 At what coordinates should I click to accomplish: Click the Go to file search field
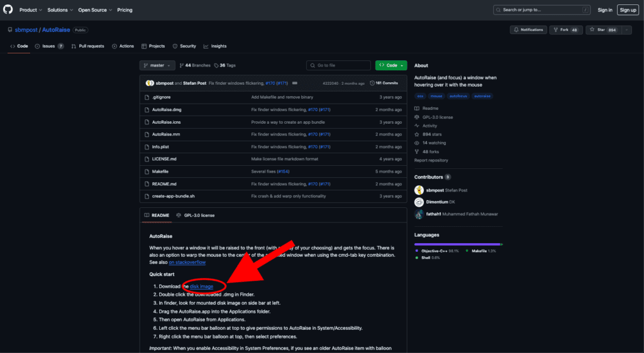click(338, 65)
